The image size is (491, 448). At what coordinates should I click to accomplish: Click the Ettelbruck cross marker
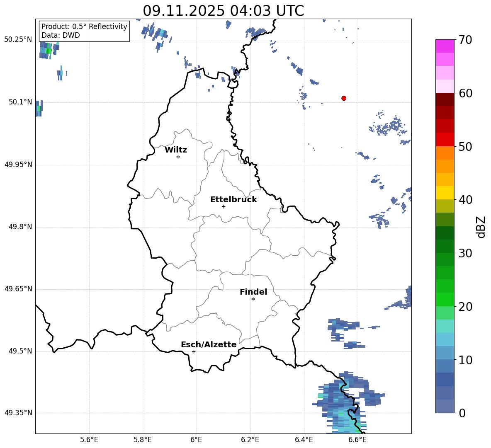tap(224, 206)
